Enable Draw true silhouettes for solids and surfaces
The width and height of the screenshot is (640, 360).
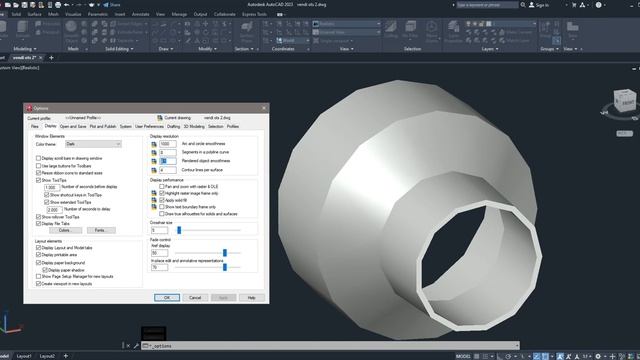pos(162,213)
